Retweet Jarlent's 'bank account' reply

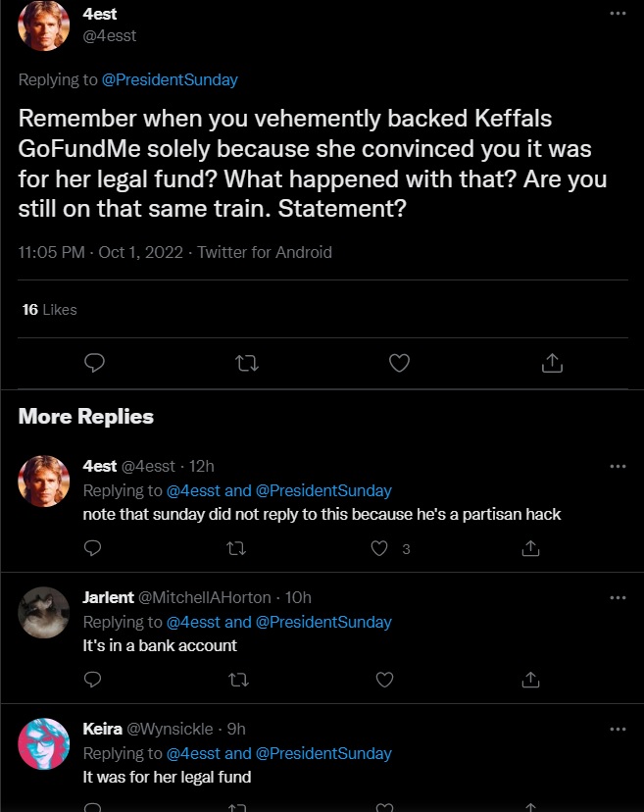click(236, 679)
